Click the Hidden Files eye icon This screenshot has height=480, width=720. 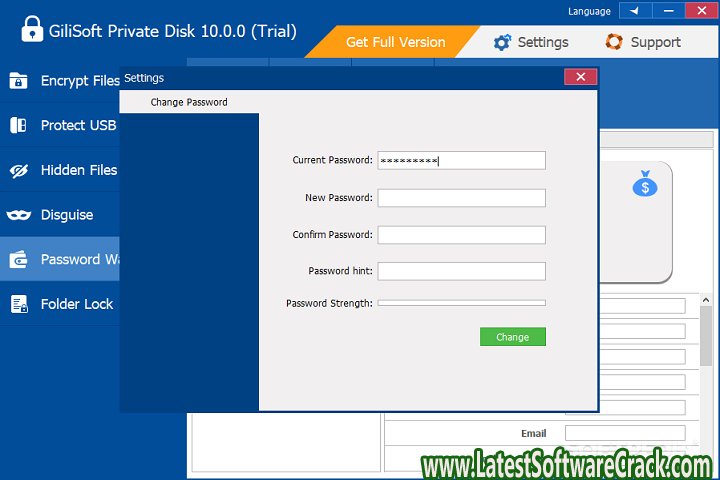pyautogui.click(x=19, y=171)
